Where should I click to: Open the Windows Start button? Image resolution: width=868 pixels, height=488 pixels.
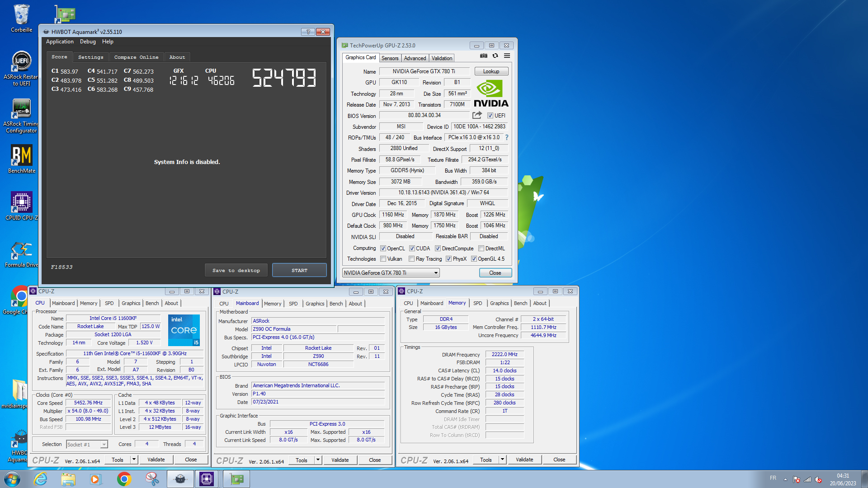coord(12,479)
